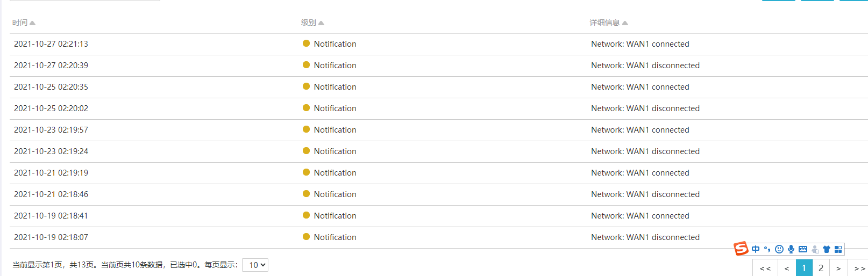
Task: Go to the previous page with <
Action: [x=787, y=268]
